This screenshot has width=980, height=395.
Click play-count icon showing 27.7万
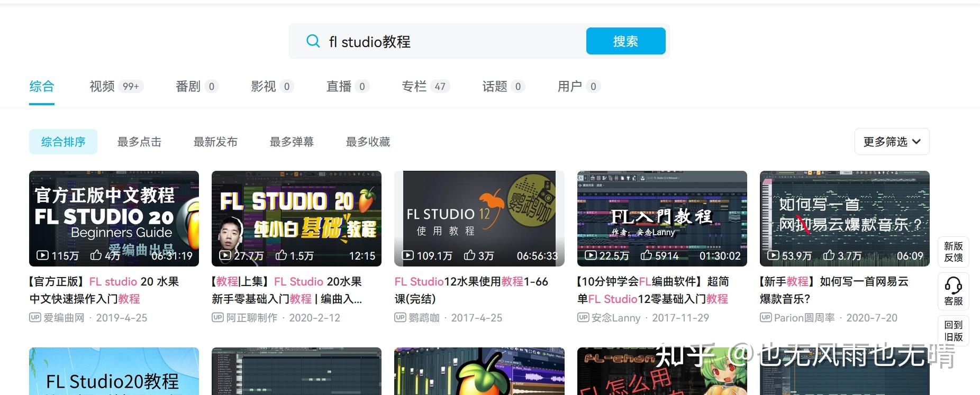tap(225, 255)
